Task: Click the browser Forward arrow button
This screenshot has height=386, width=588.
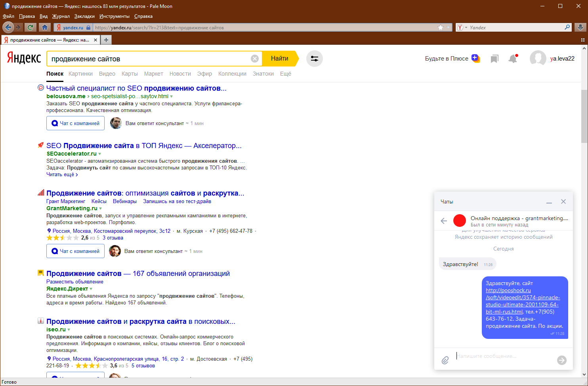Action: click(x=18, y=27)
